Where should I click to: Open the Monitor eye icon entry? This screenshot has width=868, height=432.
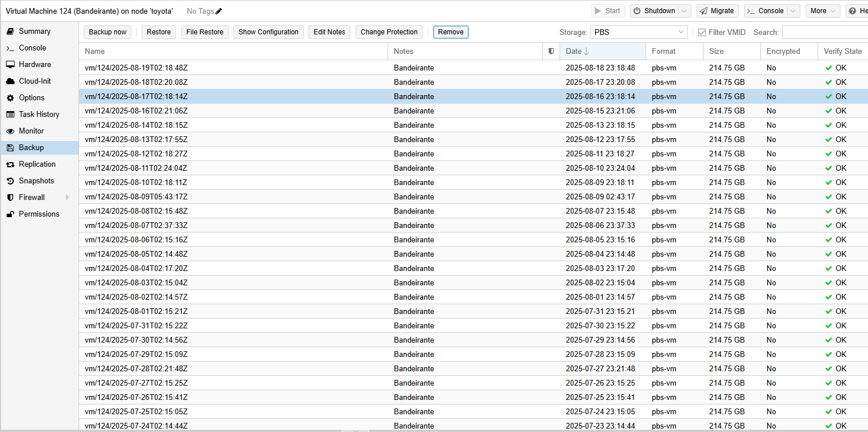pos(31,131)
